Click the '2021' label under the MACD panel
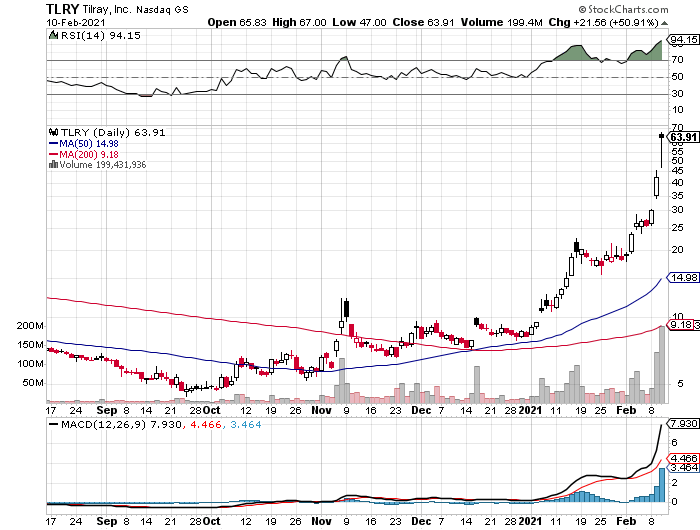Screen dimensions: 700x530 pyautogui.click(x=530, y=521)
